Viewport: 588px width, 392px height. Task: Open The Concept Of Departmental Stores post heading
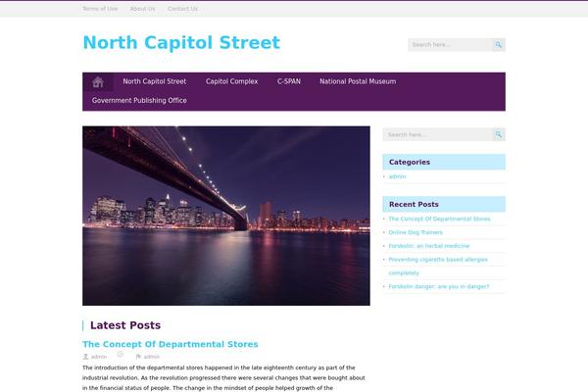(x=171, y=344)
